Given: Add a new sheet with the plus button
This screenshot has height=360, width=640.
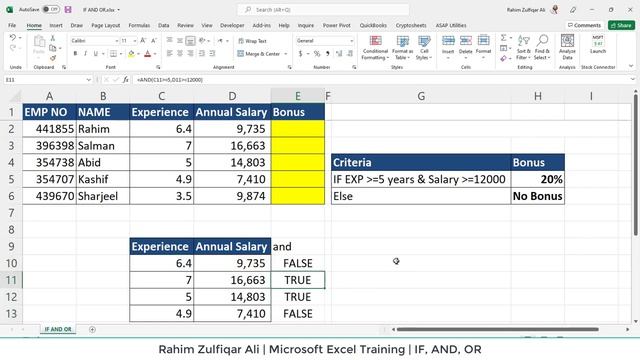Looking at the screenshot, I should [x=92, y=329].
